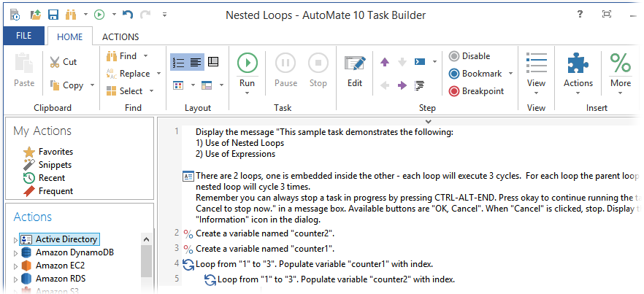Open the More percent menu
The image size is (644, 294).
tap(620, 73)
